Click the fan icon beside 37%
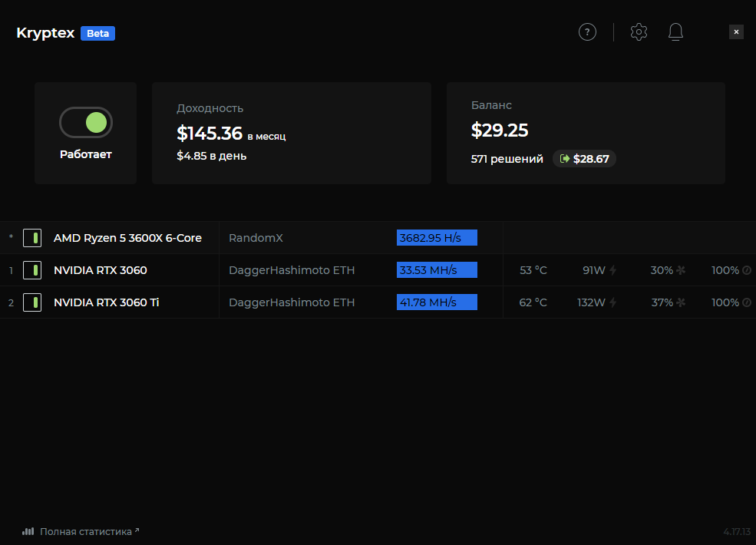The image size is (756, 545). [x=681, y=302]
